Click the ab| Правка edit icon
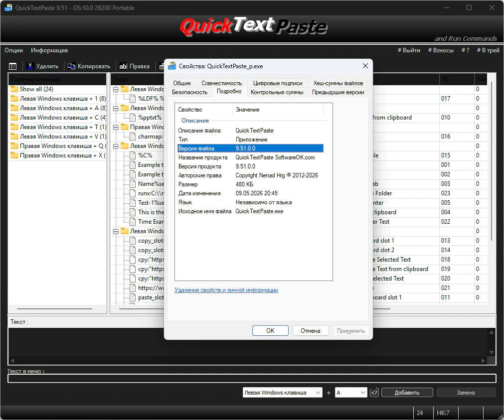504x420 pixels. 124,66
